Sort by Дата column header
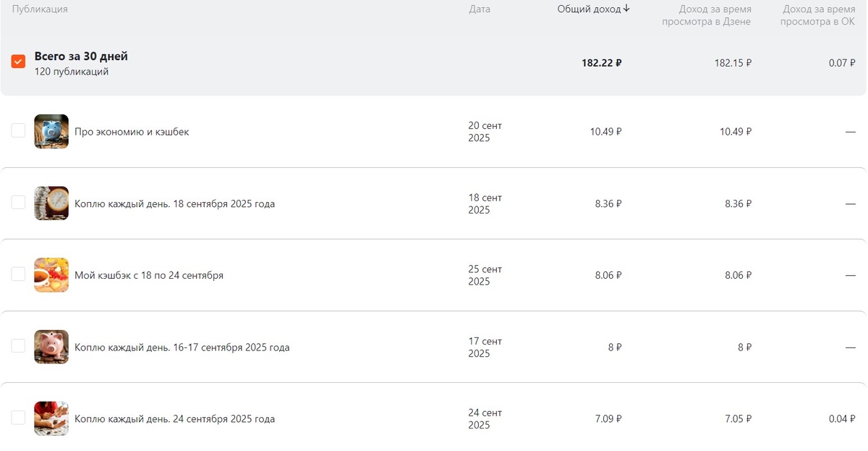Image resolution: width=868 pixels, height=451 pixels. 480,9
